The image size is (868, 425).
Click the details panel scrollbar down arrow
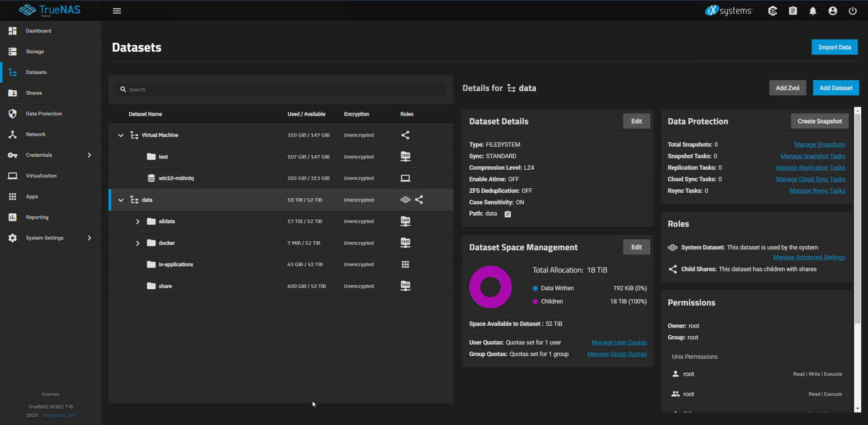tap(857, 409)
